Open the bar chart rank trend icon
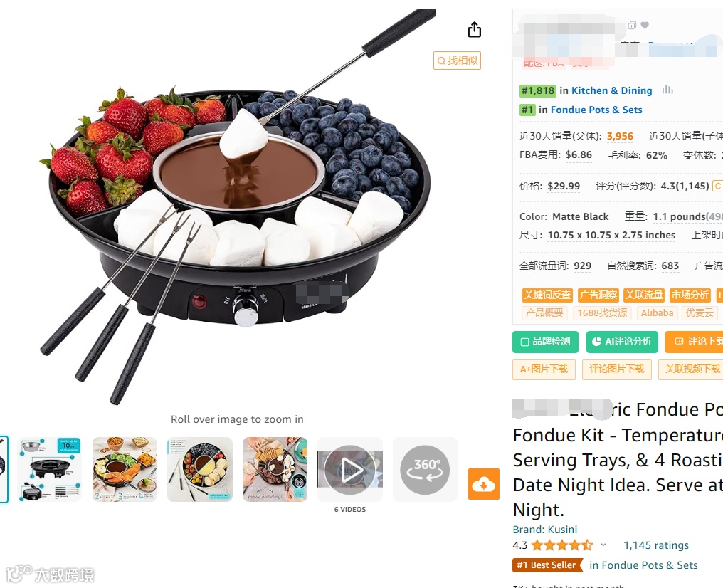 click(667, 90)
